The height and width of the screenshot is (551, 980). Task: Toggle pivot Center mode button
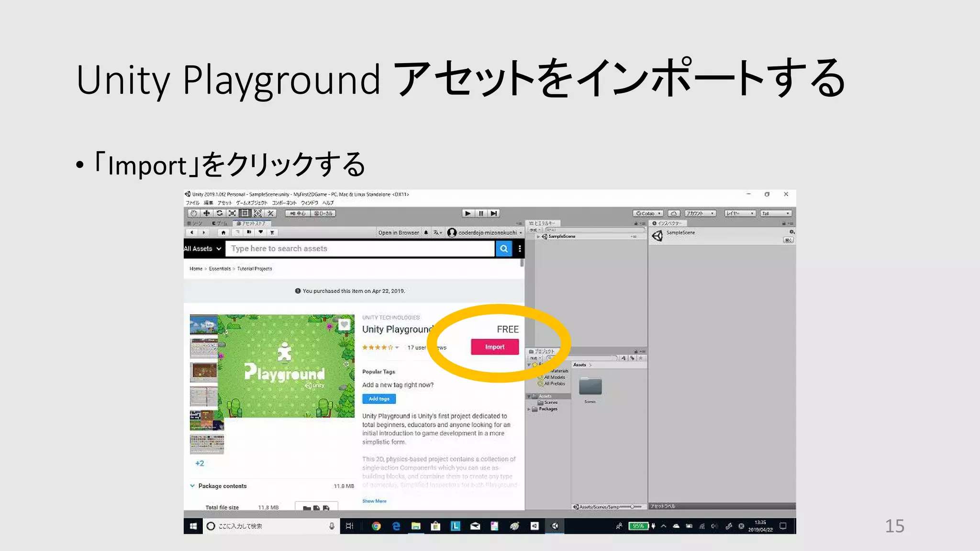[298, 213]
